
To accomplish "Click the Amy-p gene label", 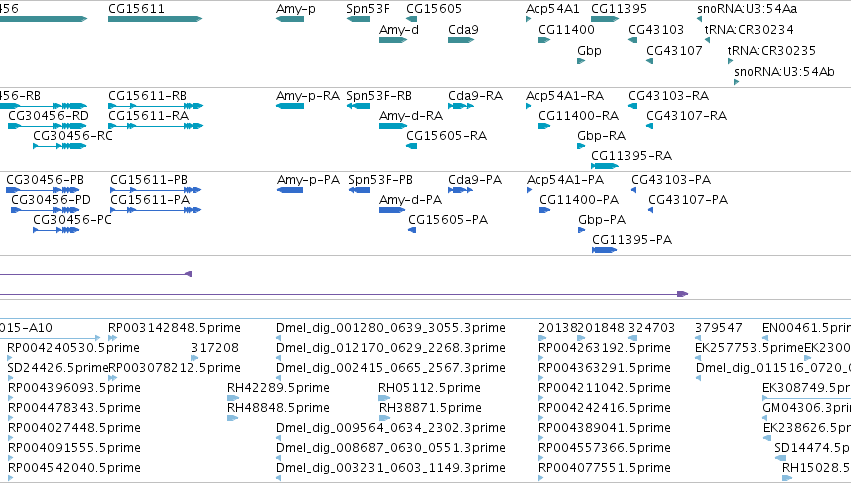I will (296, 9).
